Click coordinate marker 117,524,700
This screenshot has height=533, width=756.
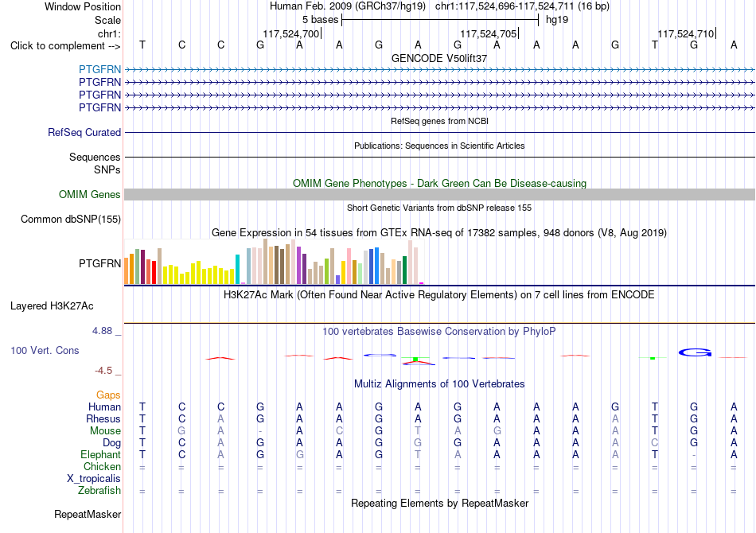coord(291,33)
